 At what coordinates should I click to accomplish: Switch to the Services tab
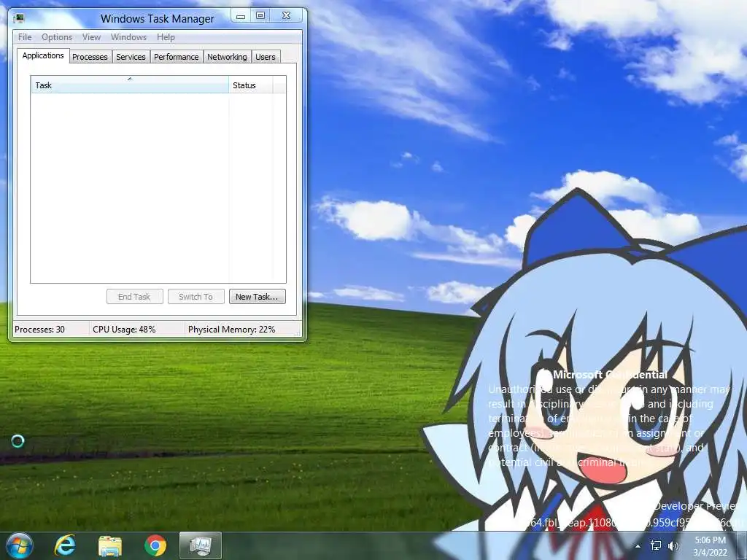(x=131, y=57)
